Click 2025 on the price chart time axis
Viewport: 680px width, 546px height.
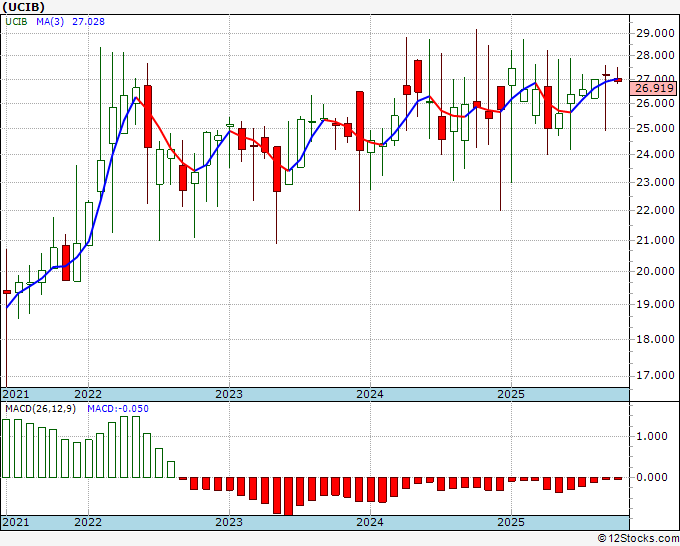click(x=511, y=394)
